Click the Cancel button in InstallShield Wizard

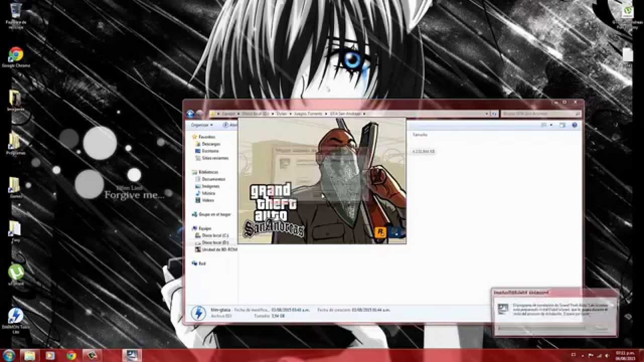click(x=601, y=328)
